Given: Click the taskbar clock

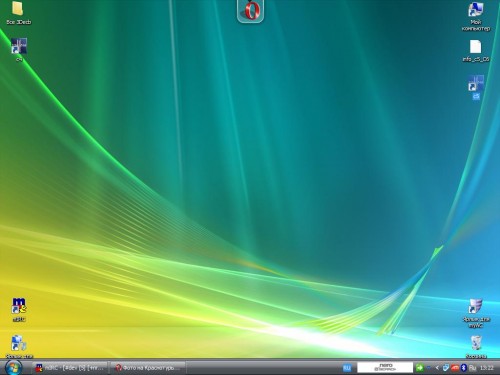Looking at the screenshot, I should pyautogui.click(x=487, y=368).
